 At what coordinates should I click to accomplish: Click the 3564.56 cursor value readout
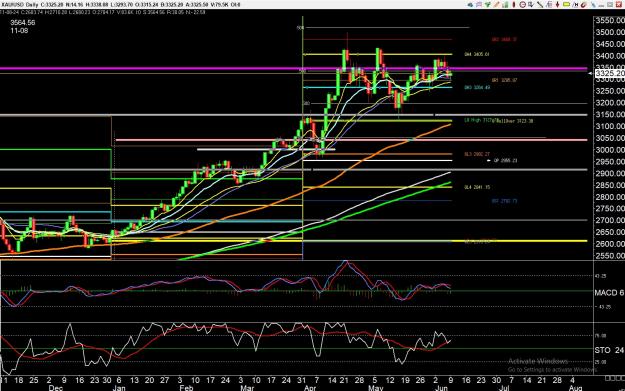coord(22,23)
